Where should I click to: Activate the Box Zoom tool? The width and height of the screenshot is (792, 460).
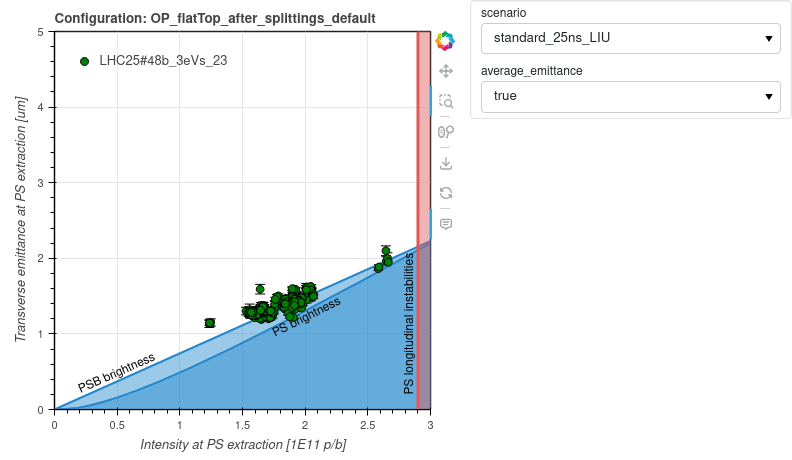(446, 102)
